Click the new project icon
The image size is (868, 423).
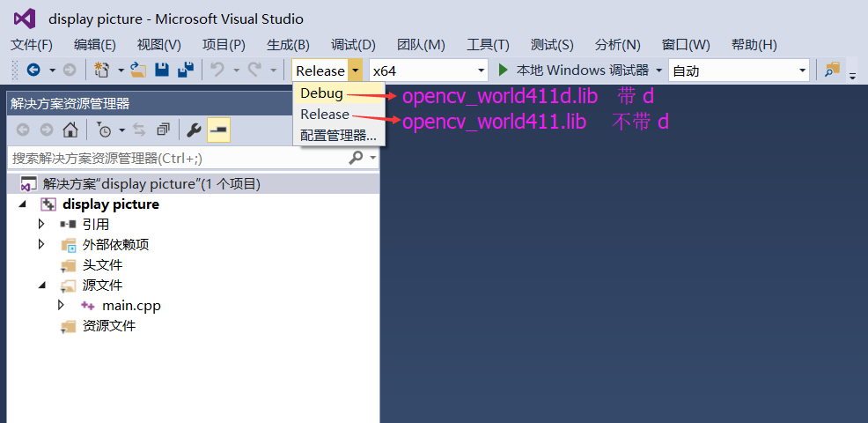[x=102, y=70]
